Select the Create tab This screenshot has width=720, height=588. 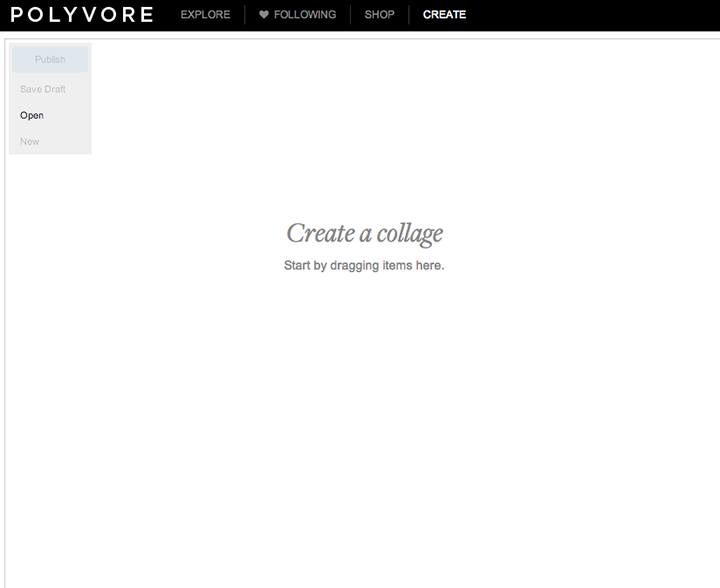pyautogui.click(x=444, y=15)
